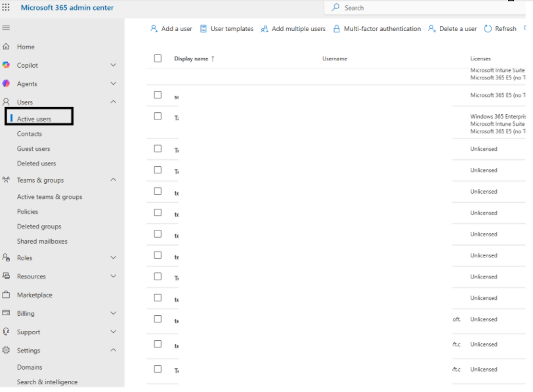Expand the Roles section chevron
Image resolution: width=533 pixels, height=392 pixels.
114,257
